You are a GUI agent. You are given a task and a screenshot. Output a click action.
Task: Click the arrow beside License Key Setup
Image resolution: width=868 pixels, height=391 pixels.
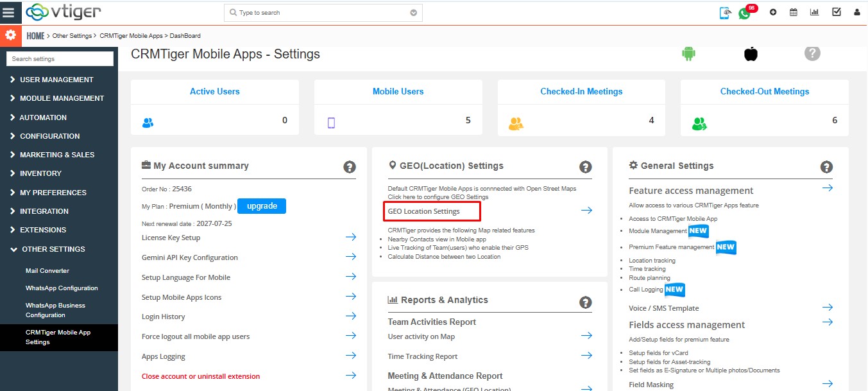351,238
